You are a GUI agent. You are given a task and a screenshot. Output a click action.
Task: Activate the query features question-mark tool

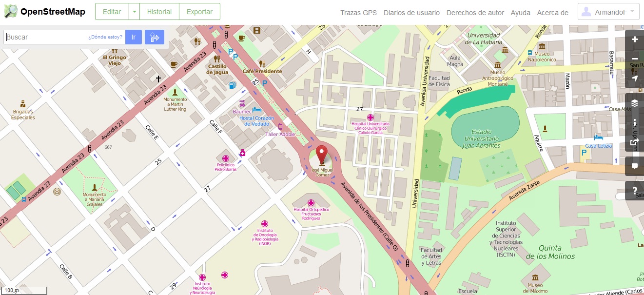coord(635,191)
